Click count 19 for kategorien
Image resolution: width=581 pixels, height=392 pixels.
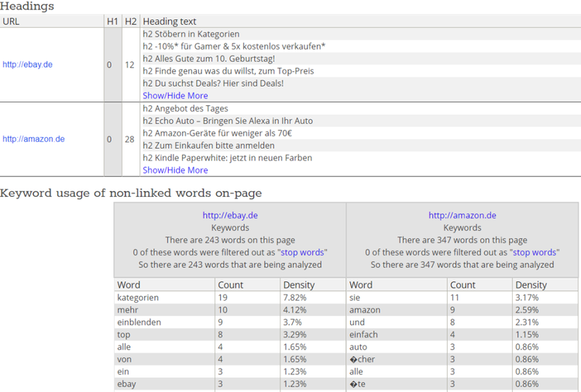pyautogui.click(x=222, y=297)
